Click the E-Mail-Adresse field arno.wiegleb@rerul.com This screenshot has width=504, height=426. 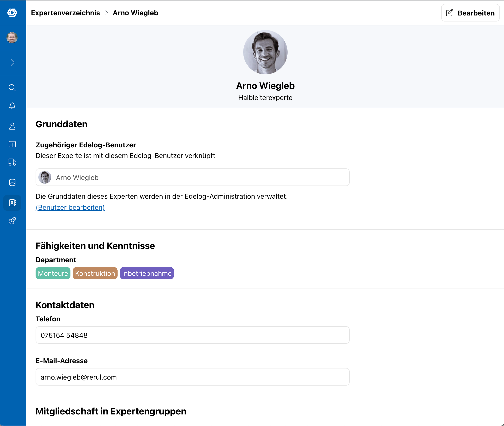[x=192, y=377]
